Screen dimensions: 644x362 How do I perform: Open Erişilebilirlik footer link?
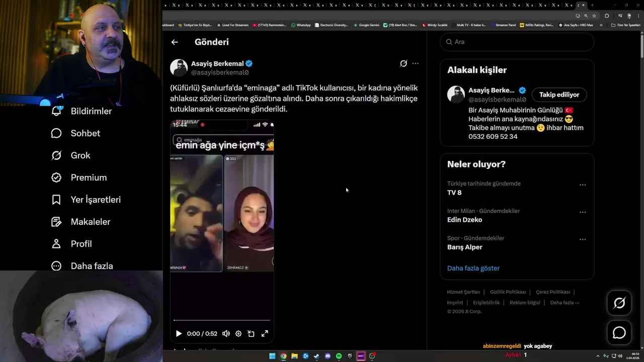coord(487,303)
